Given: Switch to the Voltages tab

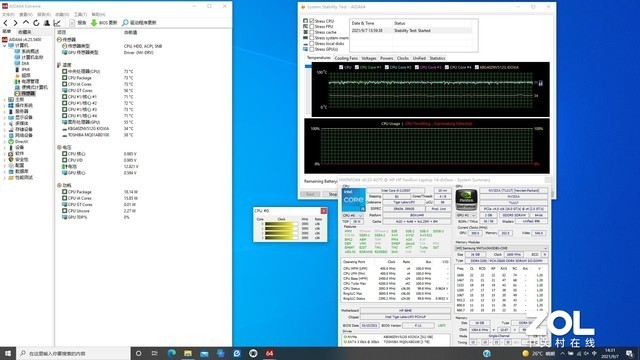Looking at the screenshot, I should point(369,58).
